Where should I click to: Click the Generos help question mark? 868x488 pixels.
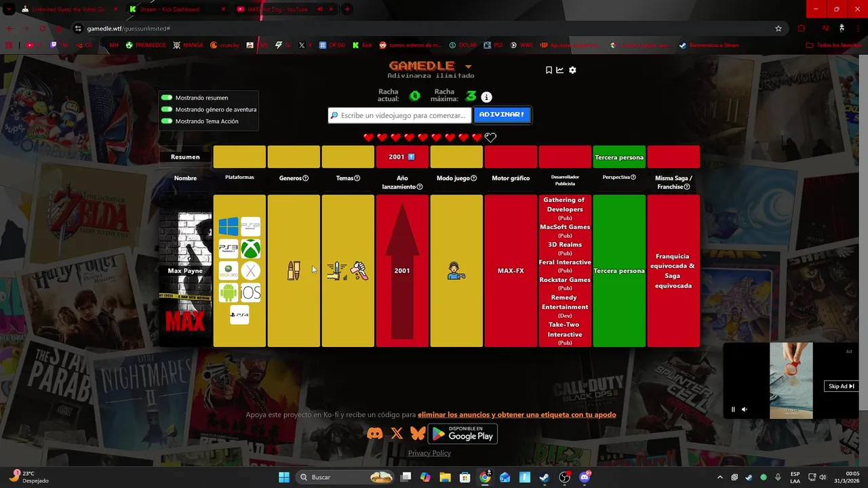point(305,178)
